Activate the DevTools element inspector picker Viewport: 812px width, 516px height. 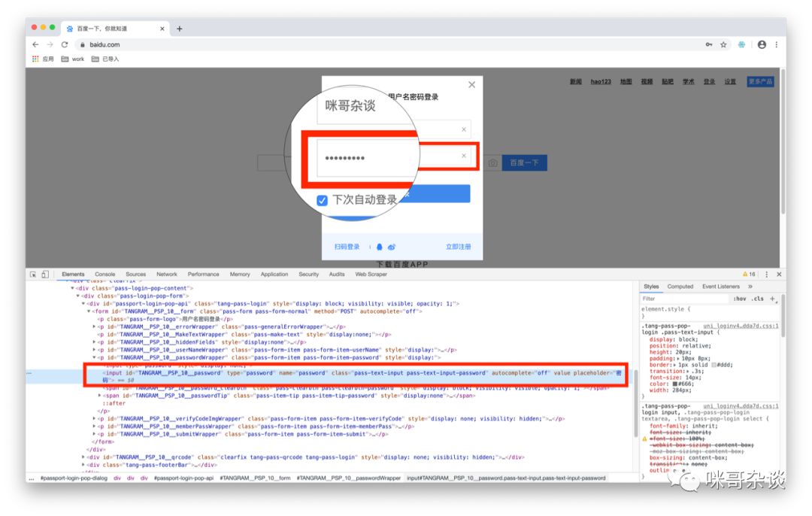(33, 275)
